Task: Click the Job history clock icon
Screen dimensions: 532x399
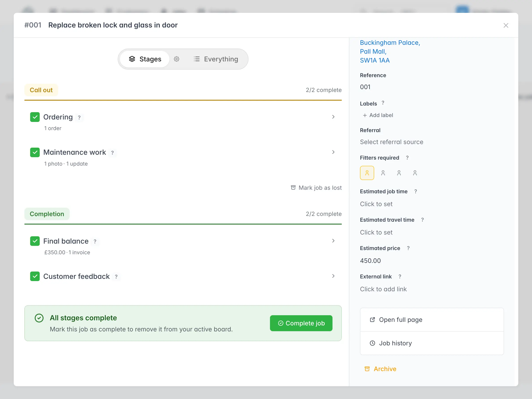Action: [372, 343]
